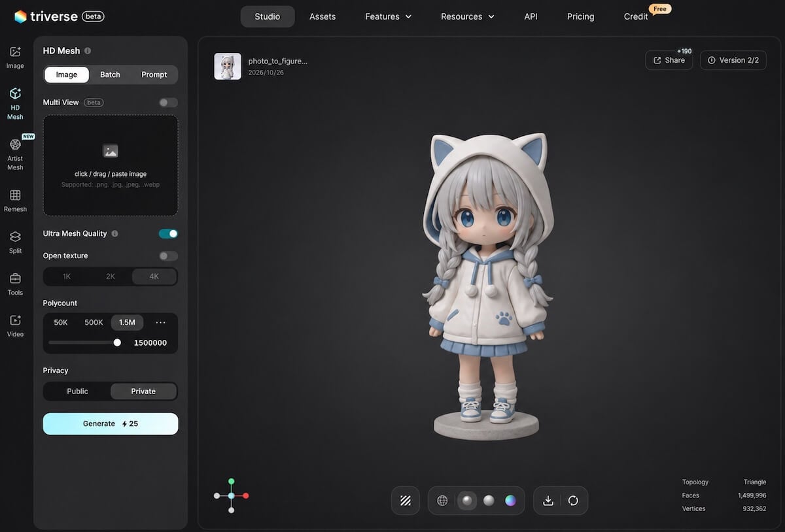Select the dark sphere shading mode

click(466, 501)
